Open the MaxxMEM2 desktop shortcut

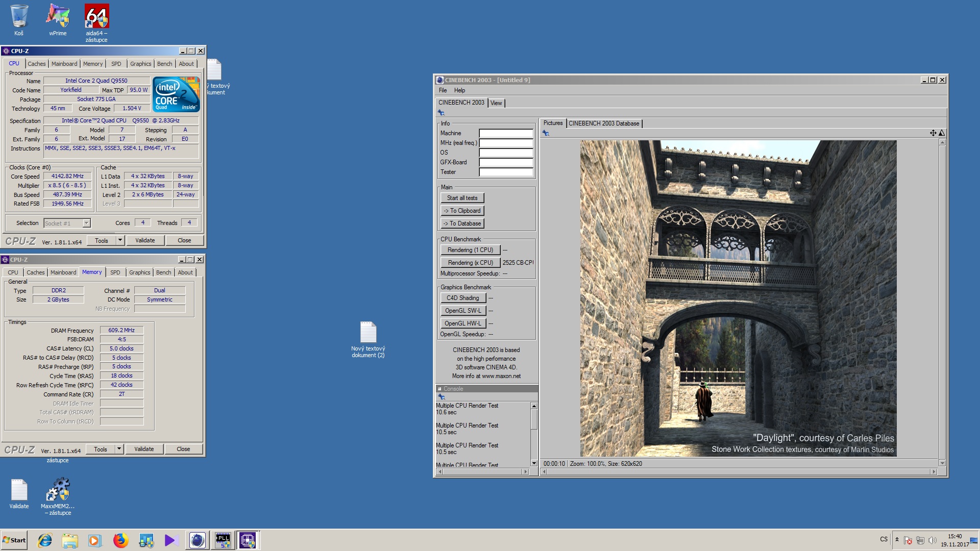[58, 497]
